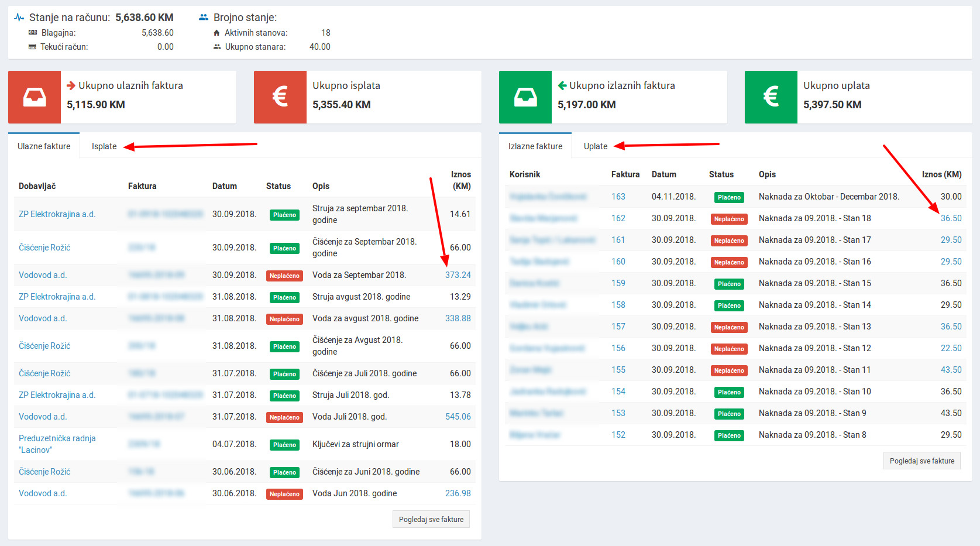Viewport: 980px width, 546px height.
Task: Select the Izlazne fakture tab
Action: pos(535,146)
